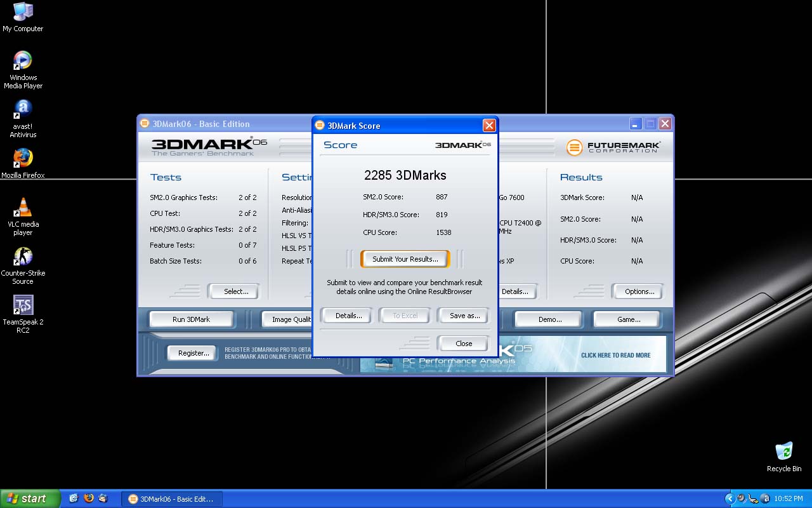Screen dimensions: 812x508
Task: Click the Select button under Tests
Action: tap(235, 291)
